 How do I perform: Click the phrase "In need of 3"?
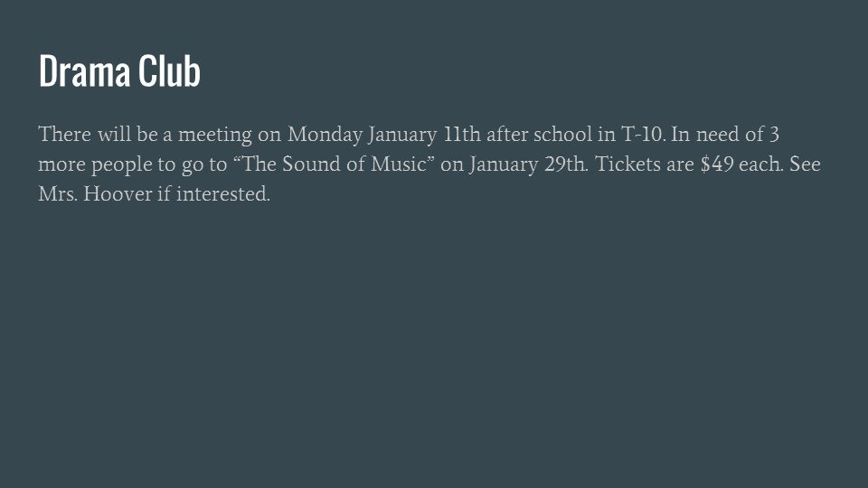pyautogui.click(x=725, y=134)
